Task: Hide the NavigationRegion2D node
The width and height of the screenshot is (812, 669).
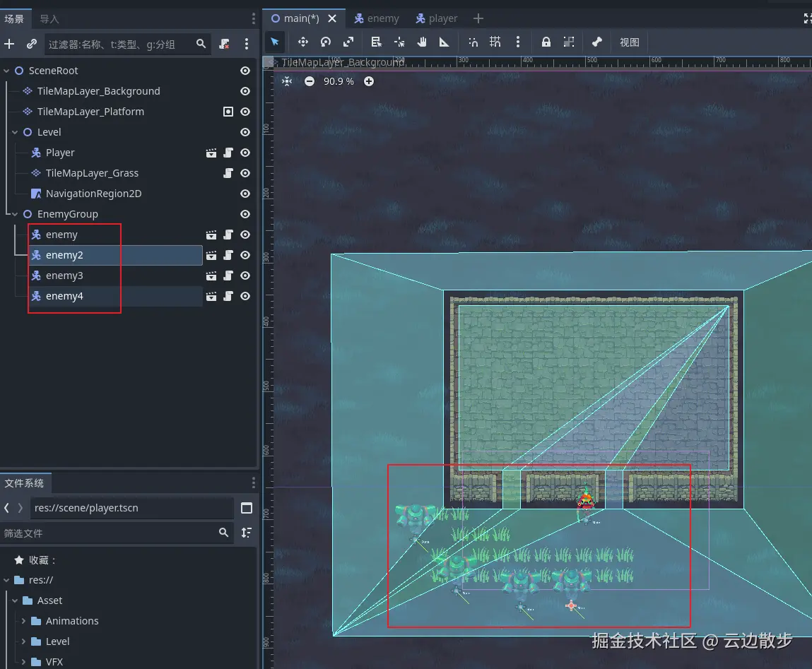Action: tap(245, 194)
